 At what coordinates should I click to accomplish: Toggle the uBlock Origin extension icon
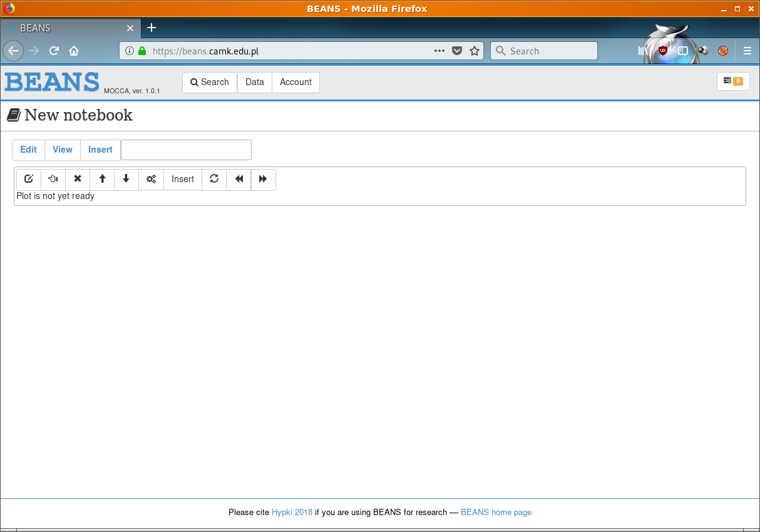tap(663, 51)
